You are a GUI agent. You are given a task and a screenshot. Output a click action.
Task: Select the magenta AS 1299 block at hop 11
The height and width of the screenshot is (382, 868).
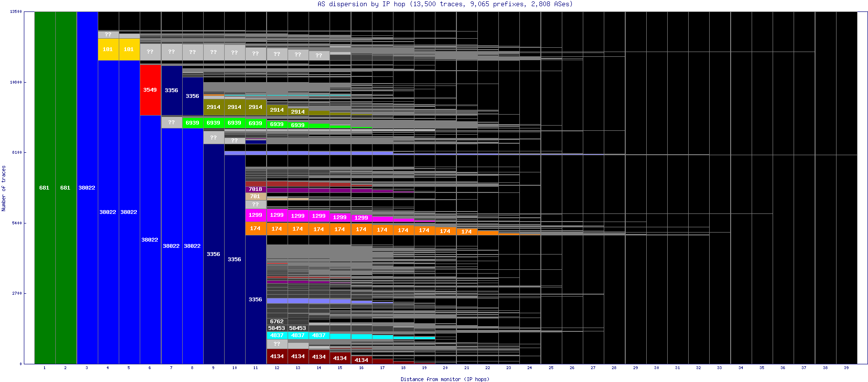[x=256, y=215]
